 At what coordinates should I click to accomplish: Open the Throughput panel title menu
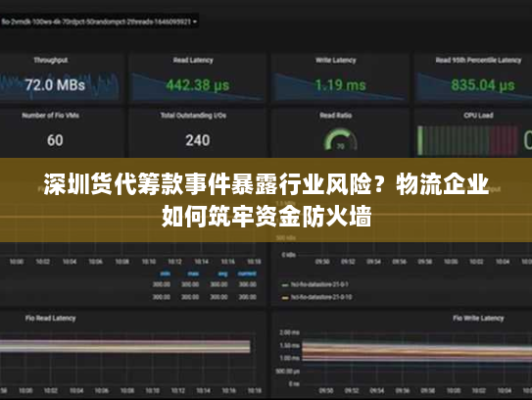51,61
